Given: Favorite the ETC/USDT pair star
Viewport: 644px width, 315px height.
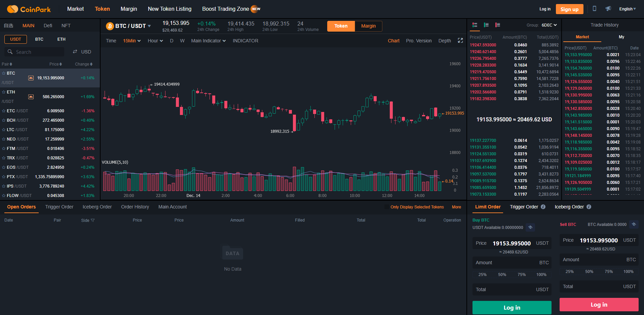Looking at the screenshot, I should pyautogui.click(x=4, y=111).
